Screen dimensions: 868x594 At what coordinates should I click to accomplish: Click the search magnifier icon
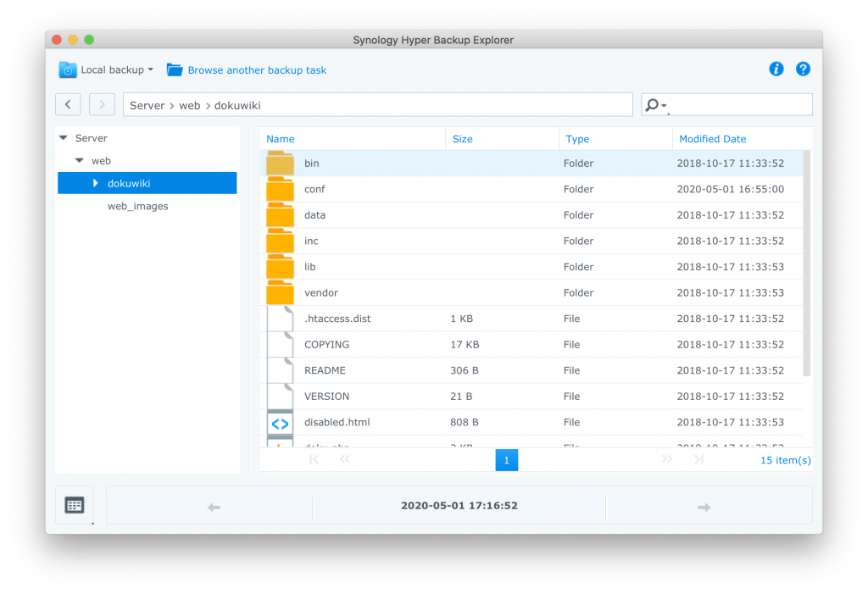coord(652,104)
